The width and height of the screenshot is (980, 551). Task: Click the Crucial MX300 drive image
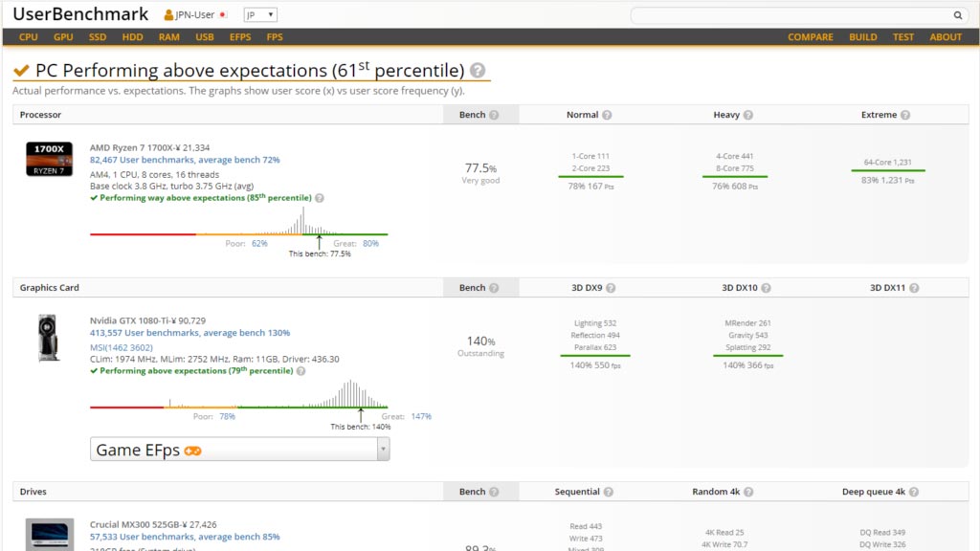pos(50,534)
